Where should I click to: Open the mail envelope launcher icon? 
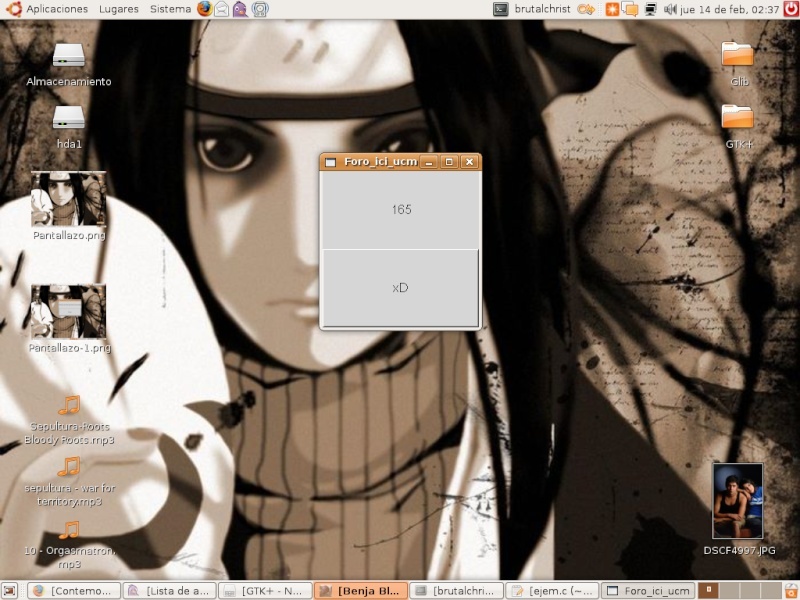[x=221, y=9]
